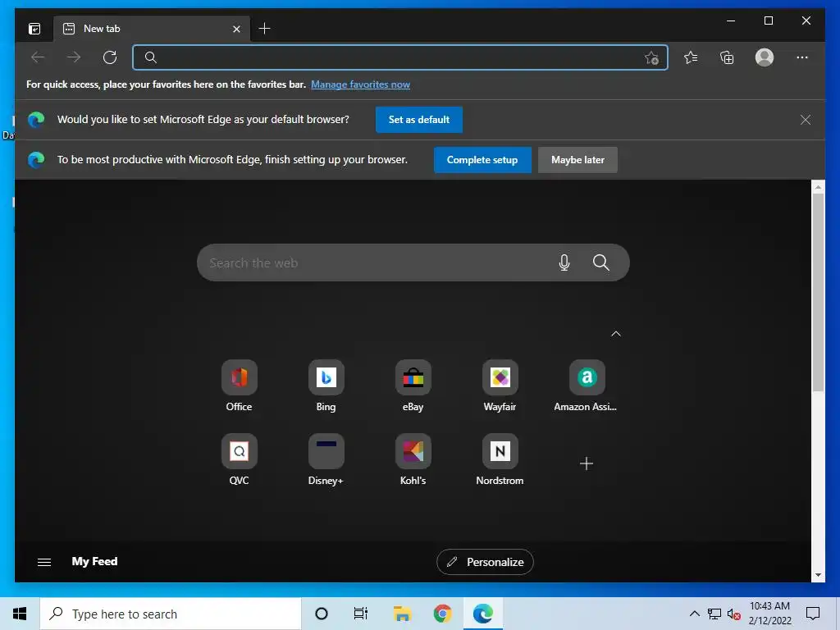Click the page vertical scrollbar thumb
The height and width of the screenshot is (630, 840).
(818, 292)
